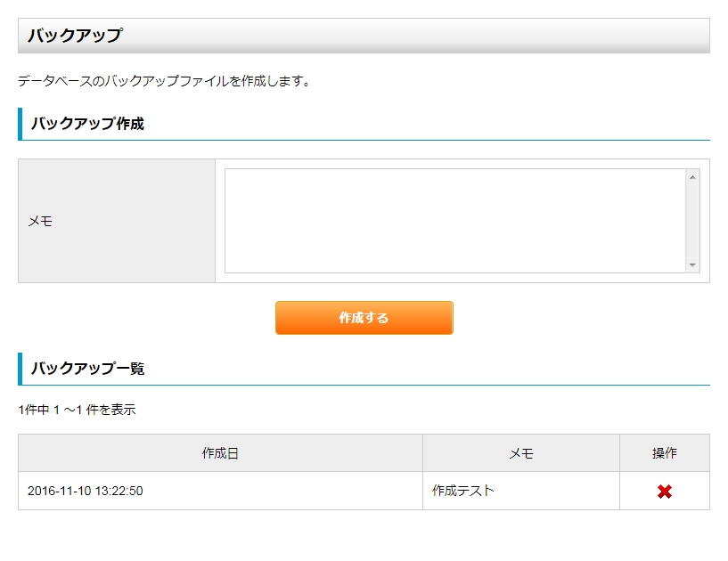This screenshot has width=728, height=561.
Task: Click the up arrow of the textarea scrollbar
Action: click(x=693, y=176)
